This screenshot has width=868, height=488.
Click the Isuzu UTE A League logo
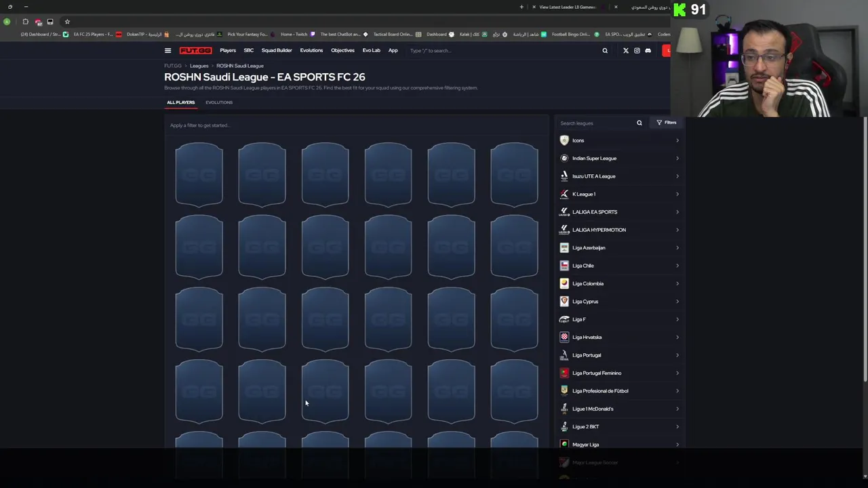pyautogui.click(x=564, y=176)
